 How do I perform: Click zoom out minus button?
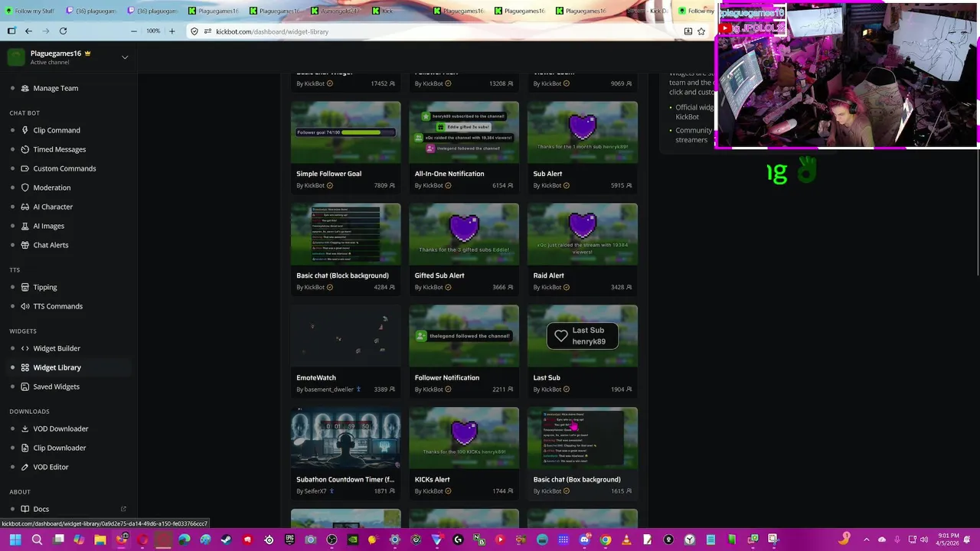[134, 31]
